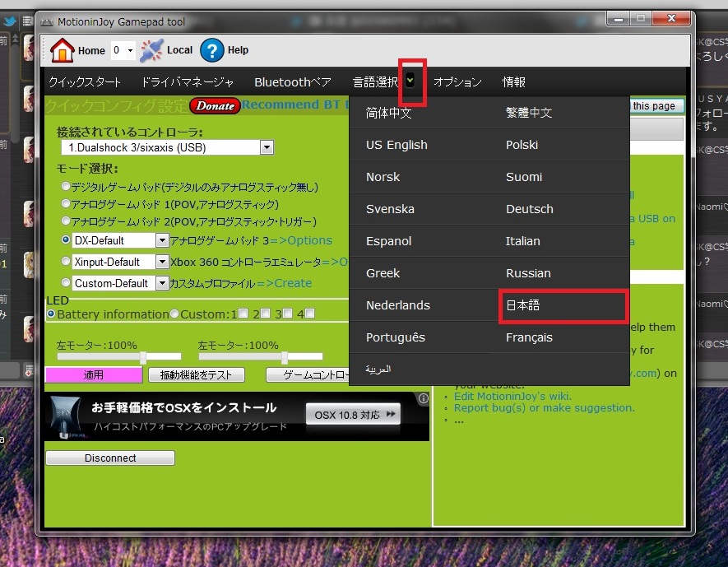728x567 pixels.
Task: Click the Twitter bird icon in background window
Action: pos(9,21)
